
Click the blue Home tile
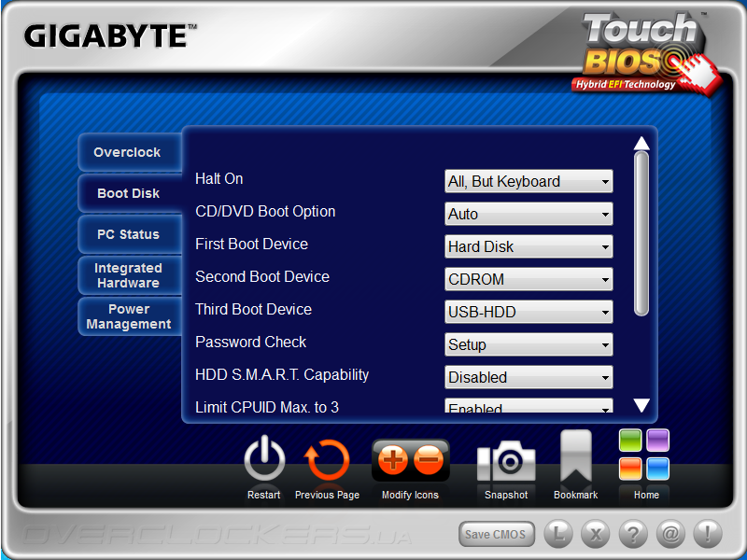click(658, 469)
